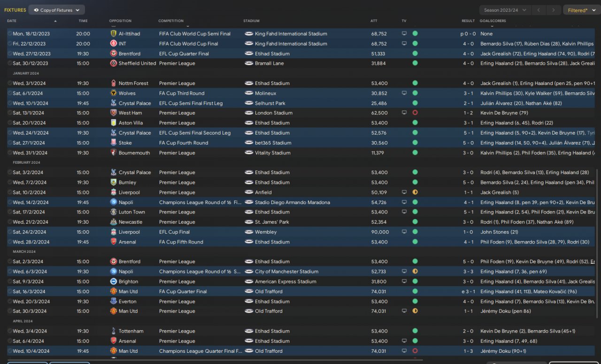Select the Wolves club badge

coord(113,93)
